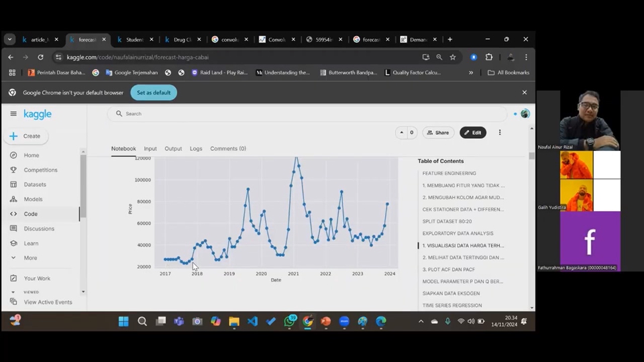The width and height of the screenshot is (644, 362).
Task: Click the Share button
Action: tap(438, 133)
